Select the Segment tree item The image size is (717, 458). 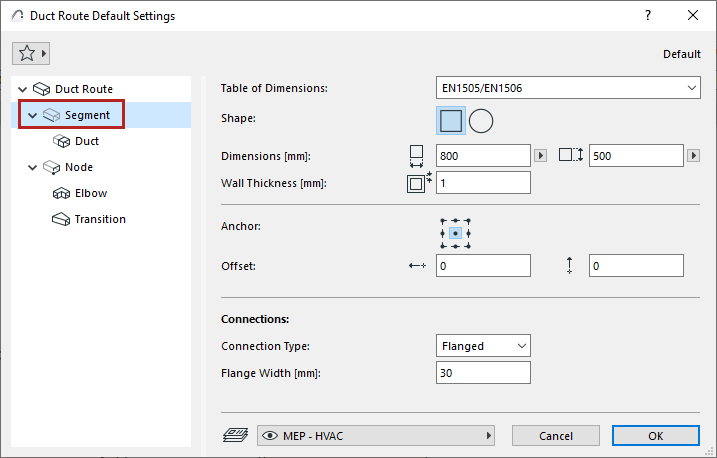point(87,115)
